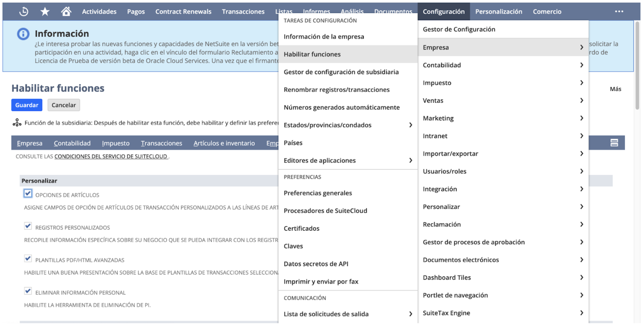Open the recent records history icon
The image size is (644, 328).
[x=24, y=12]
